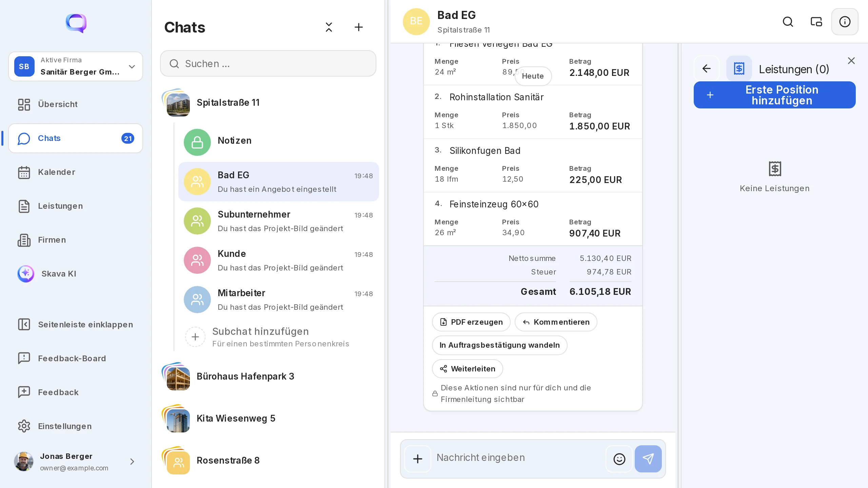
Task: Close the Leistungen side panel
Action: click(x=851, y=61)
